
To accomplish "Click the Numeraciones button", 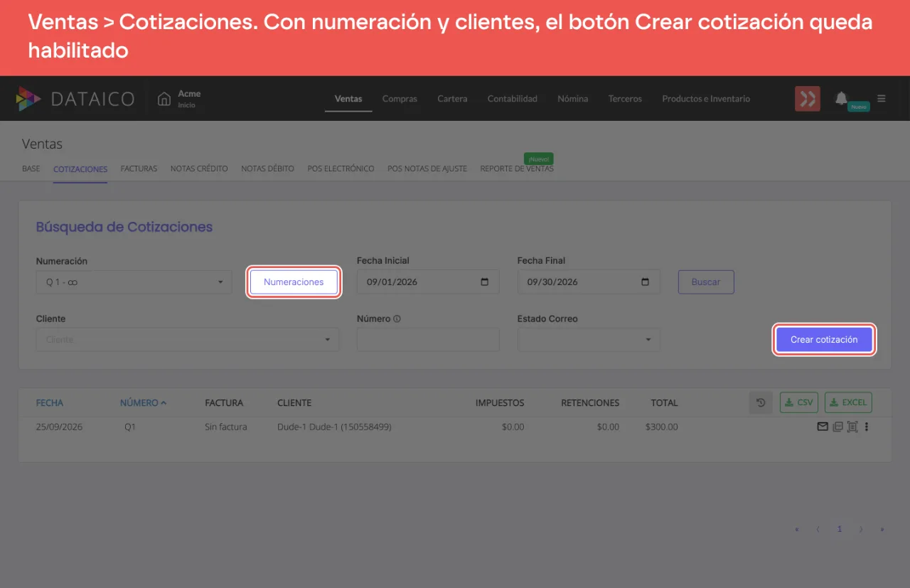I will pos(294,282).
